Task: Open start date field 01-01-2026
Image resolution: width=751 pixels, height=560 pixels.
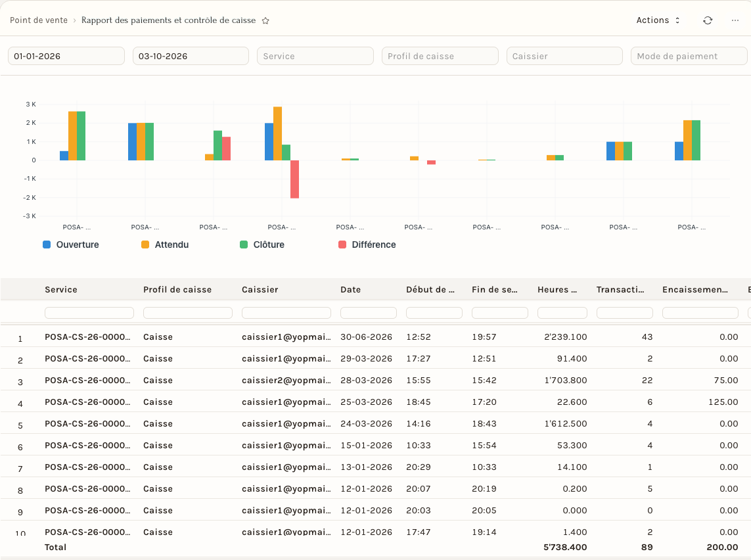Action: click(x=66, y=56)
